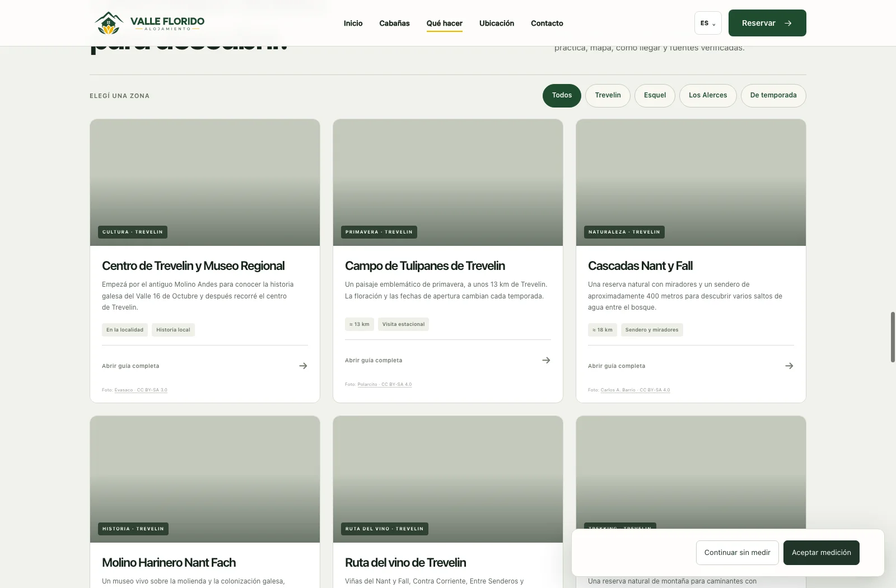Click the Primavera · Trevelin card image
Screen dimensions: 896x588
pyautogui.click(x=448, y=183)
